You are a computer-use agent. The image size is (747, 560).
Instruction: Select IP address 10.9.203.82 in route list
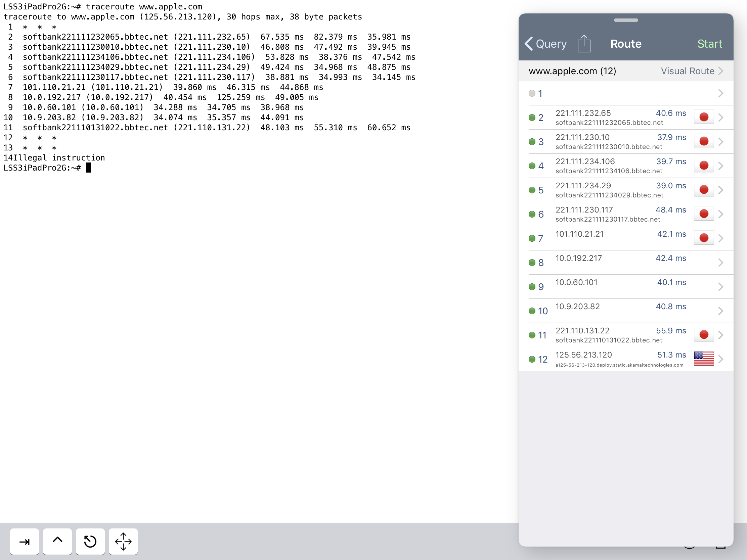(578, 307)
